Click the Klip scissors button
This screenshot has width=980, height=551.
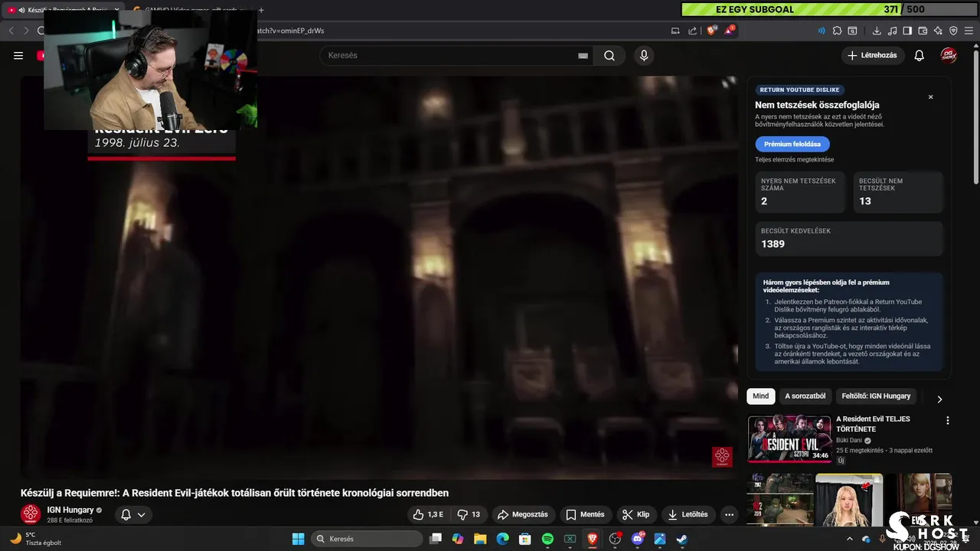(x=636, y=514)
